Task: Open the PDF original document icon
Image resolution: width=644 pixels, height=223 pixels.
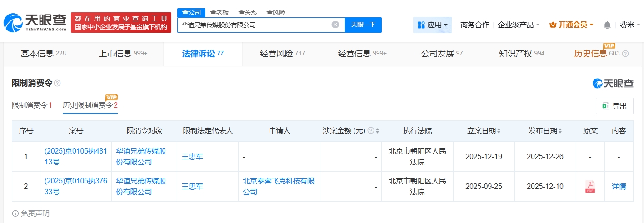Action: click(590, 186)
